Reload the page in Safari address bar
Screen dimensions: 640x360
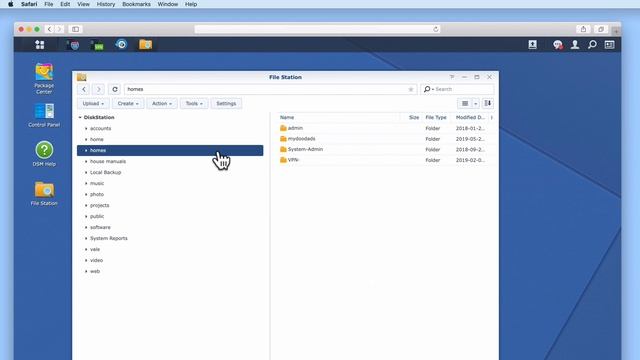[436, 29]
